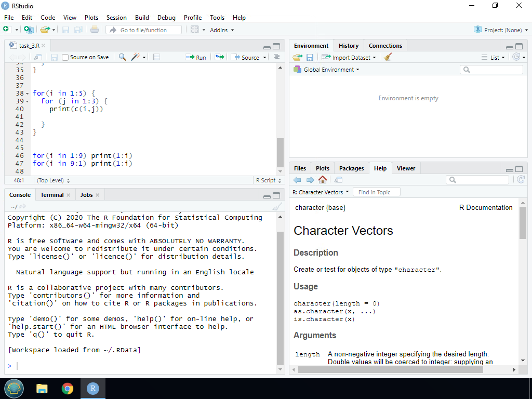This screenshot has width=532, height=399.
Task: Click the clear console broom icon
Action: 277,206
